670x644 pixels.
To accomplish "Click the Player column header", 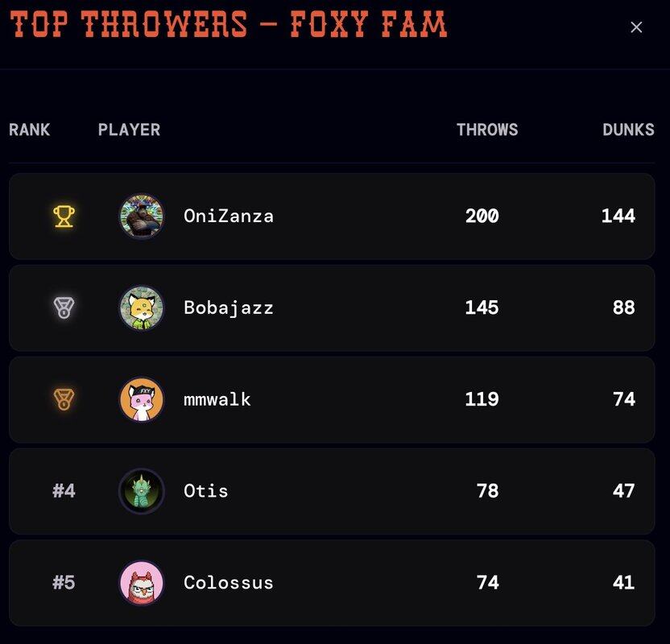I will [x=129, y=130].
